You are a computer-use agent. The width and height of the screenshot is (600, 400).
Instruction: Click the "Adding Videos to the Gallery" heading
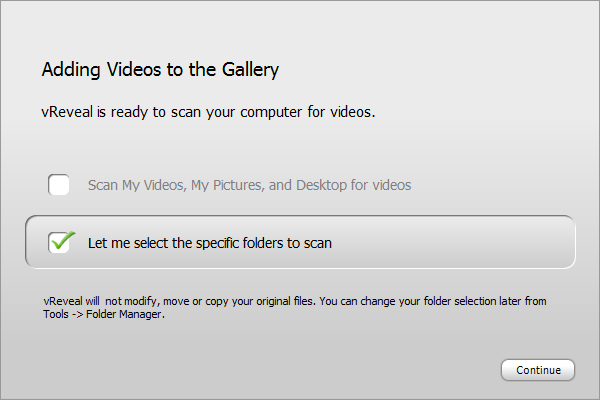(160, 70)
